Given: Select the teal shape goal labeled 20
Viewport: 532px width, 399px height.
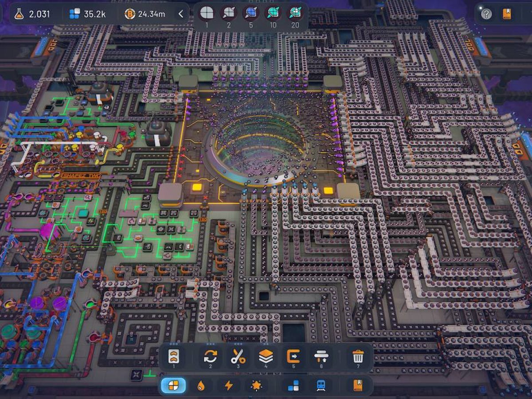Looking at the screenshot, I should (295, 13).
